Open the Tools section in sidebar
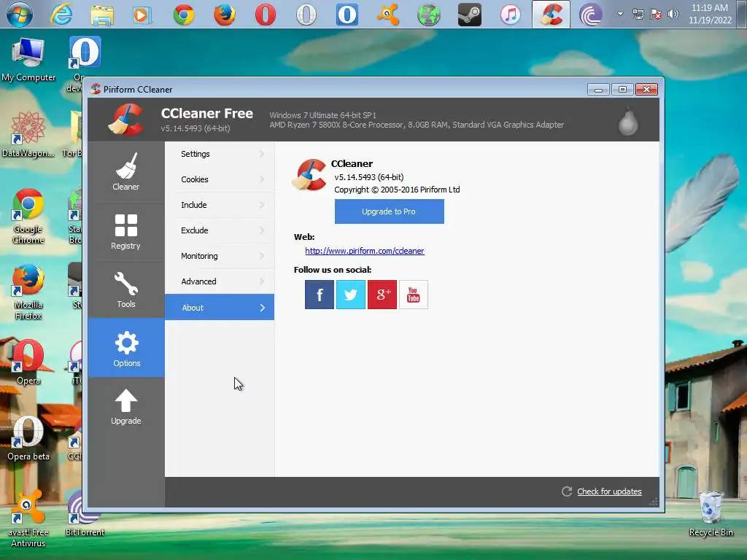This screenshot has width=747, height=560. coord(125,289)
